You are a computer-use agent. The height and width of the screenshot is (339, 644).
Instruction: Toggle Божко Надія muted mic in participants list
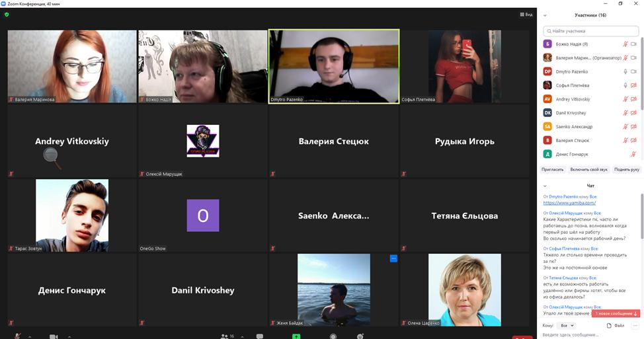point(625,44)
